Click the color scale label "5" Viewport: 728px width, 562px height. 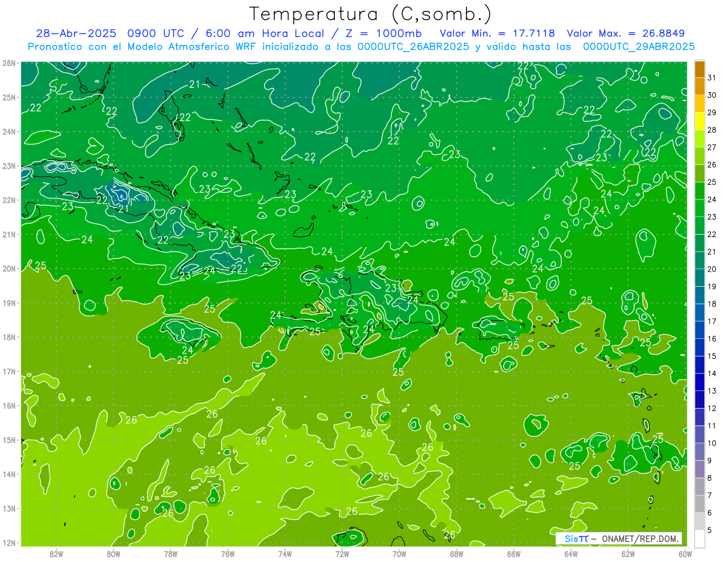click(x=710, y=530)
